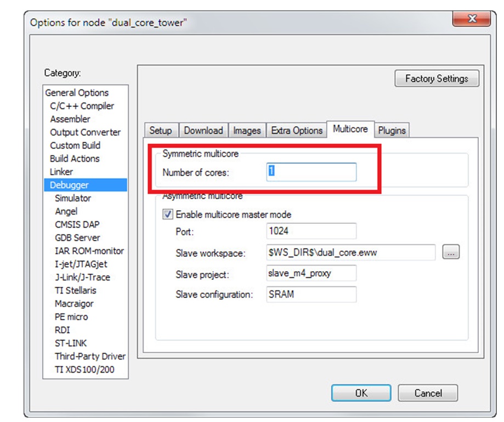This screenshot has width=504, height=422.
Task: Click the Port input field
Action: tap(312, 231)
